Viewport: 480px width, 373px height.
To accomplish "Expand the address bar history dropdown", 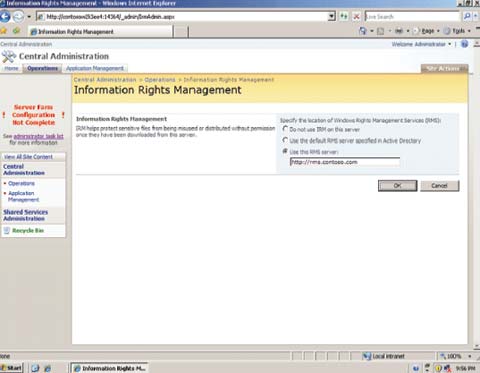I will point(331,16).
